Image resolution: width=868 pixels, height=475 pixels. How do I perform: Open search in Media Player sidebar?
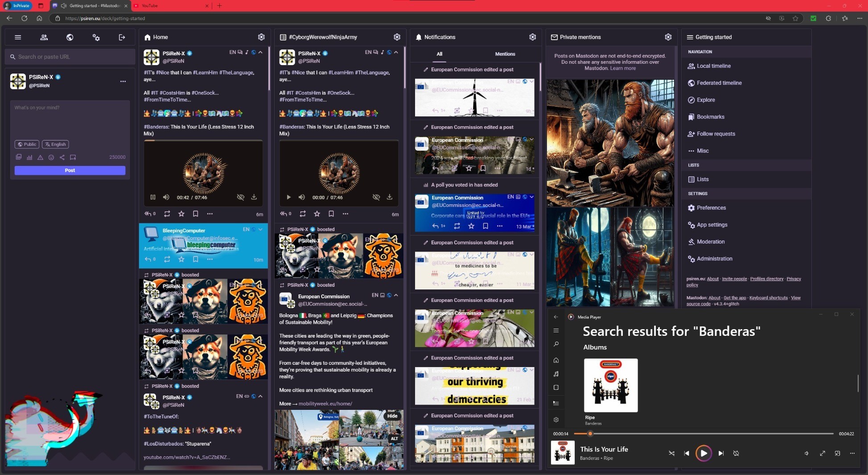coord(556,344)
